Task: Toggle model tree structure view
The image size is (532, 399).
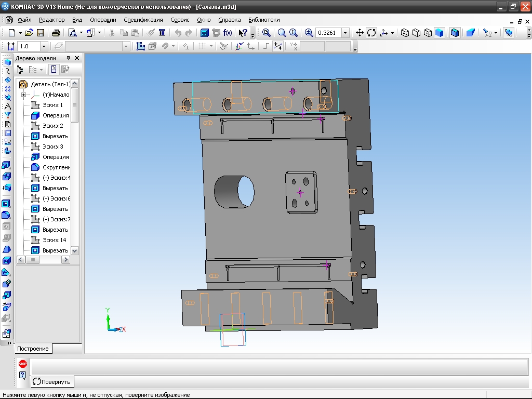Action: pyautogui.click(x=20, y=70)
